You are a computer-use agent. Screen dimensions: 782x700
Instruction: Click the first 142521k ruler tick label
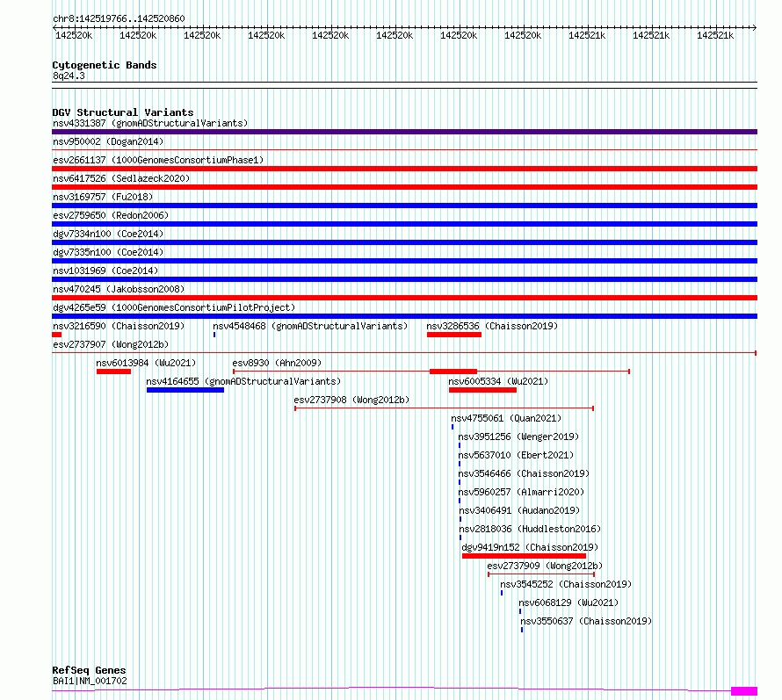(587, 35)
